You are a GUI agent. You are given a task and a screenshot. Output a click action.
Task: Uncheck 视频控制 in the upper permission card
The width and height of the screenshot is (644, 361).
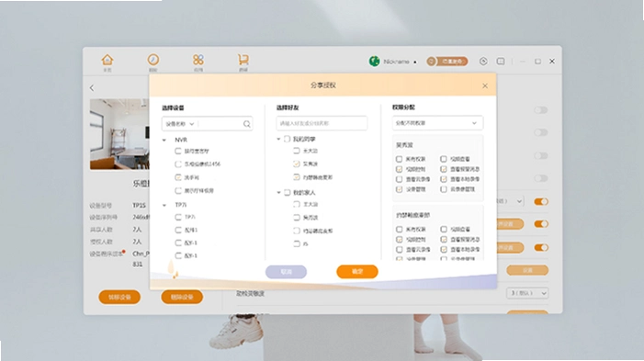click(x=400, y=169)
